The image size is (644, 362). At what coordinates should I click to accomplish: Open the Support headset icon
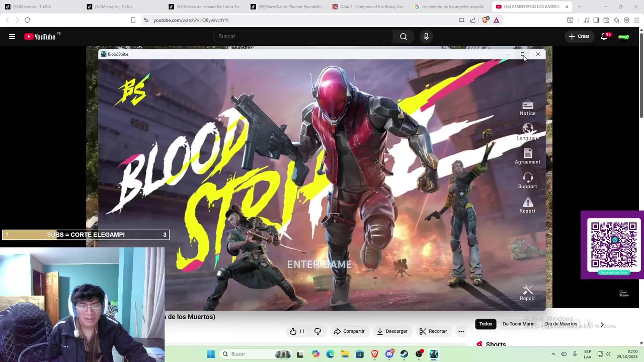pos(527,181)
